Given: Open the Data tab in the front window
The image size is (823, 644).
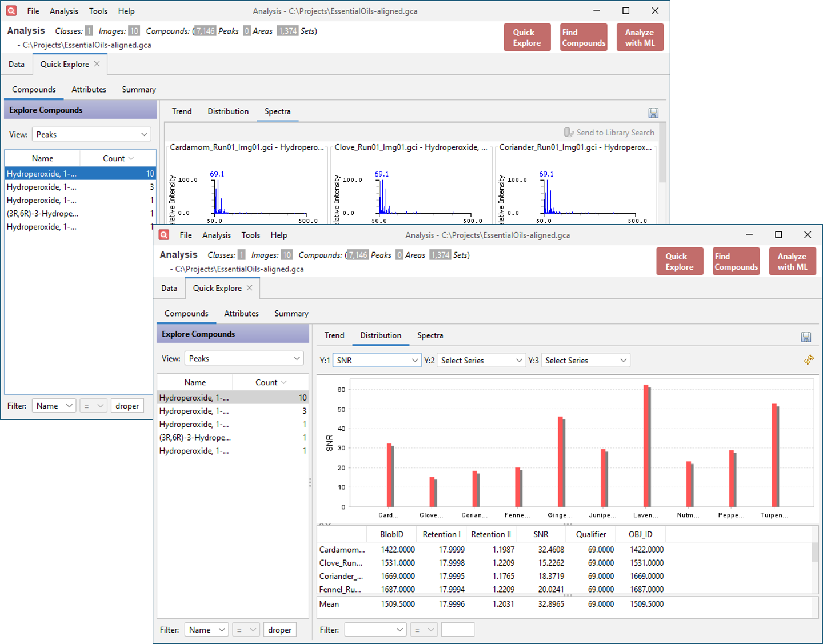Looking at the screenshot, I should pyautogui.click(x=169, y=288).
